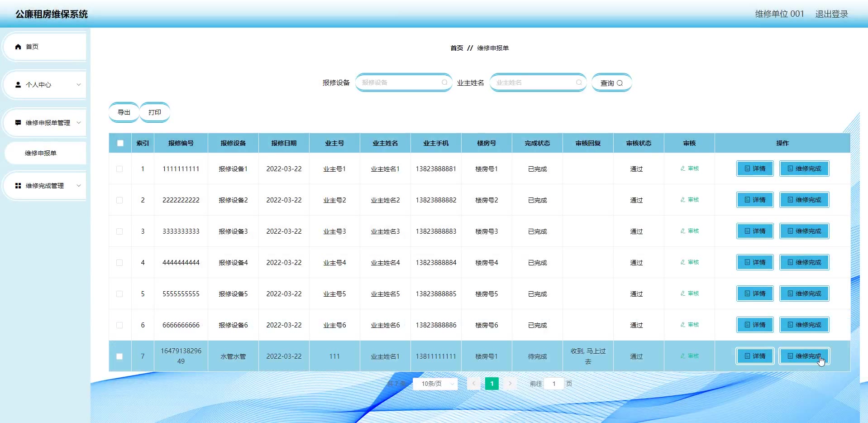868x423 pixels.
Task: Expand the 个人中心 sidebar menu chevron
Action: [x=79, y=85]
